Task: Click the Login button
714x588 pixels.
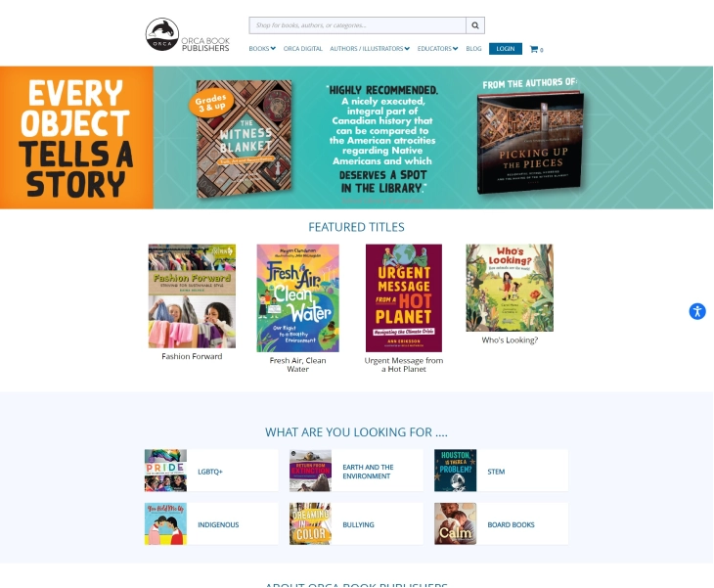Action: pos(506,49)
